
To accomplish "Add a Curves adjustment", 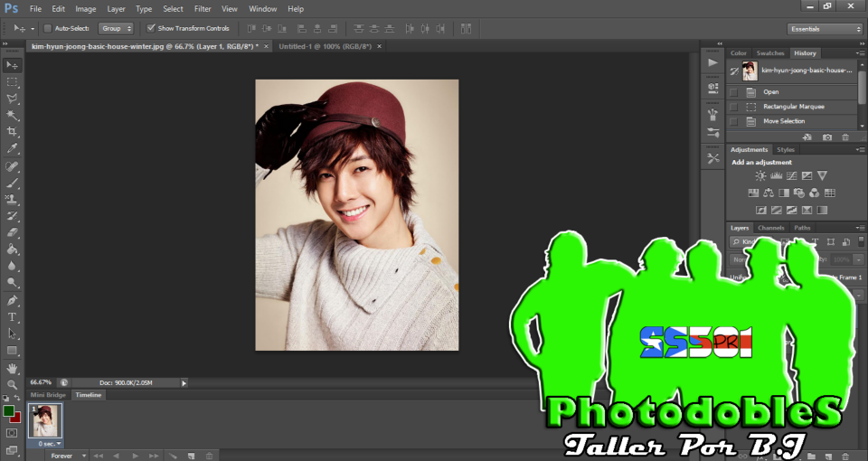I will (792, 176).
